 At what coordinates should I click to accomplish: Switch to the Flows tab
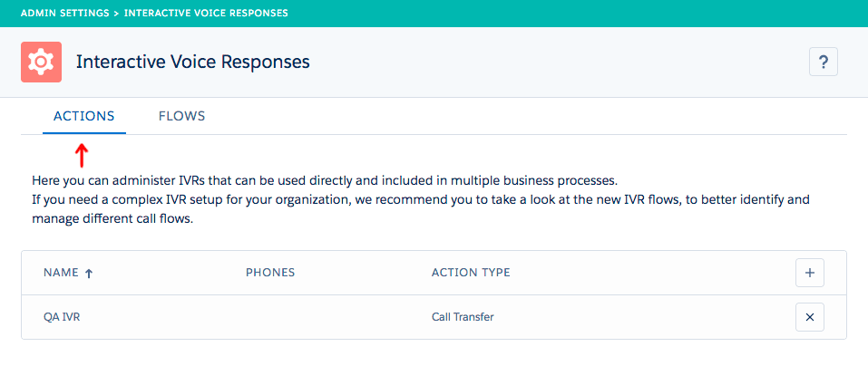click(181, 116)
